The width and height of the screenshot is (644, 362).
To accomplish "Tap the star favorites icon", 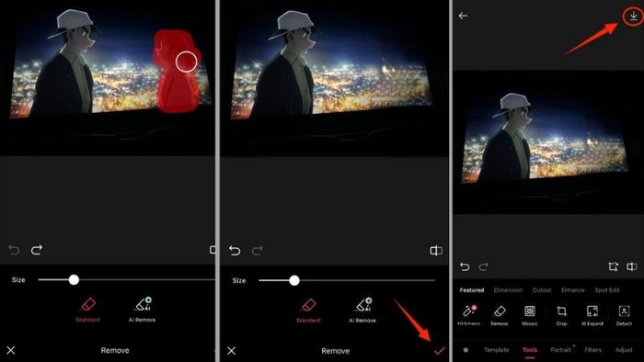I will pos(466,350).
